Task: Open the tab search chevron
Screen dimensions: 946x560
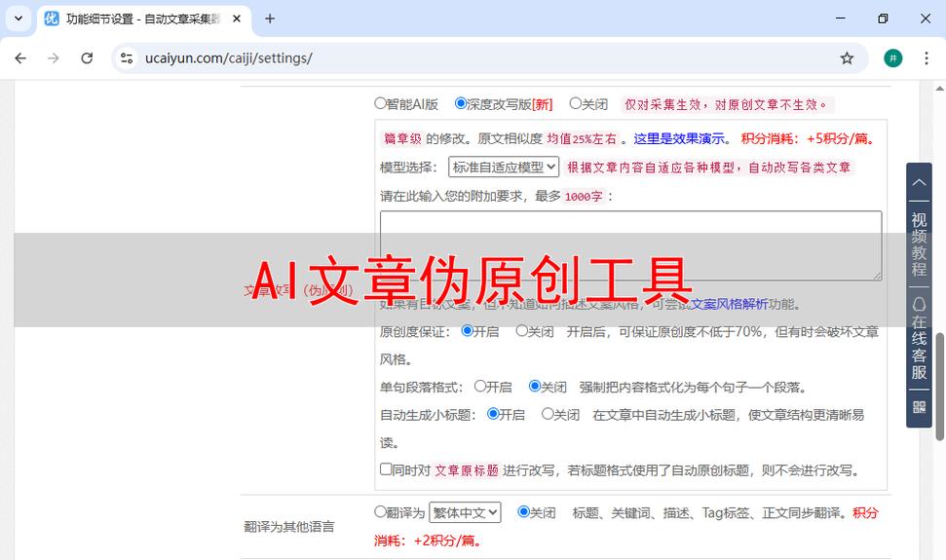Action: (x=19, y=19)
